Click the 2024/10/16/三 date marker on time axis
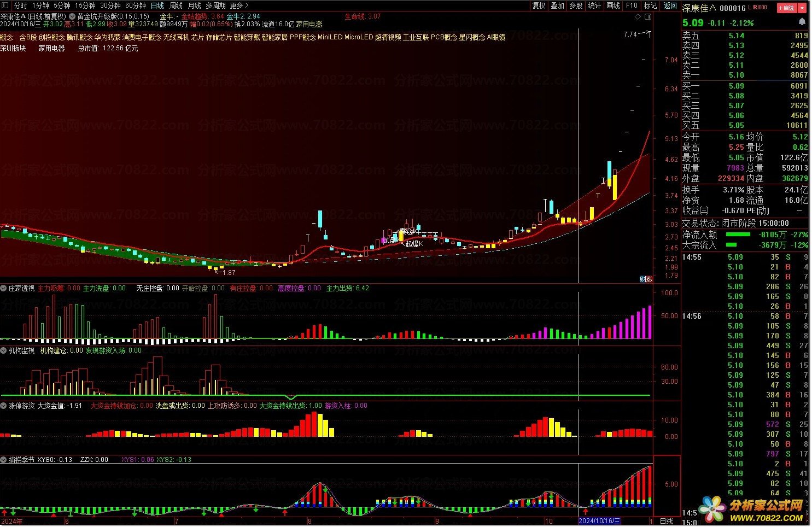 point(600,521)
